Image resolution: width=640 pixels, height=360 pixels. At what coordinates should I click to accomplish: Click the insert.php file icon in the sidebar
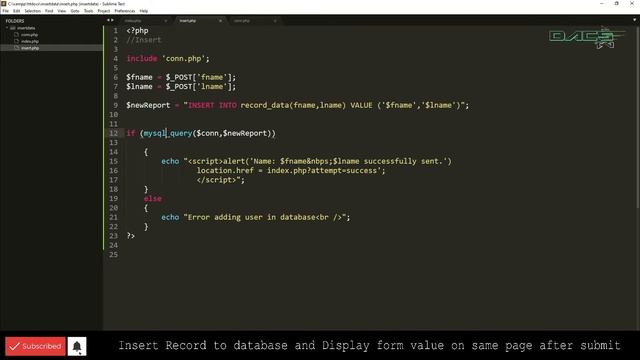[17, 48]
